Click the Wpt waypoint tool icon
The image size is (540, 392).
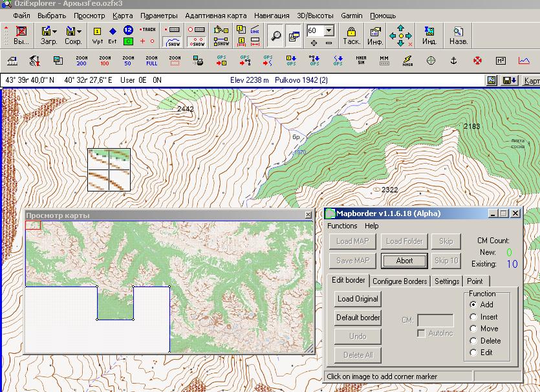tap(98, 35)
